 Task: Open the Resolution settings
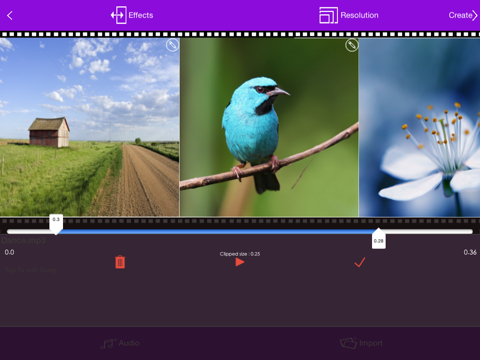click(x=349, y=15)
